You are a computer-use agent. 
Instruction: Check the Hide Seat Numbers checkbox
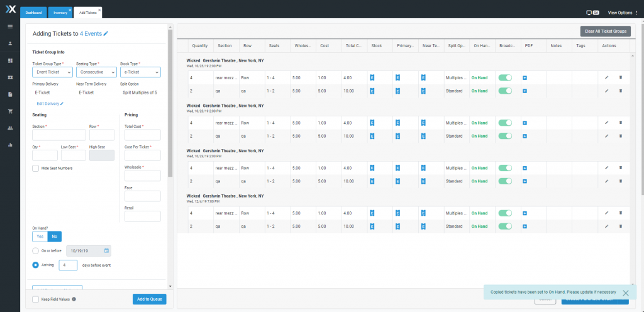pos(36,168)
